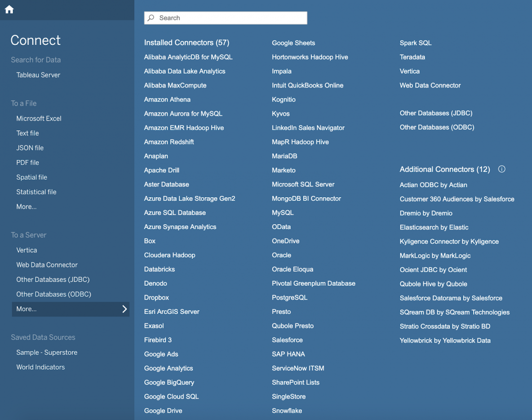Open World Indicators saved source

point(40,367)
